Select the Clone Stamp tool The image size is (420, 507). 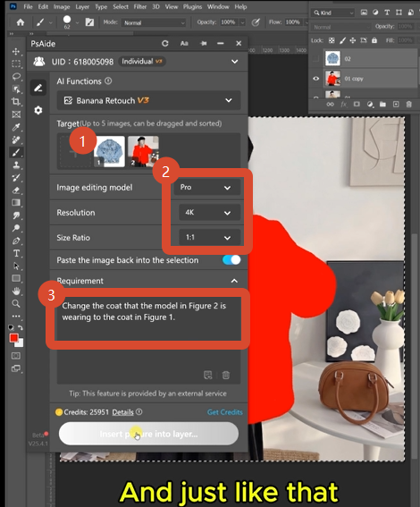(16, 165)
